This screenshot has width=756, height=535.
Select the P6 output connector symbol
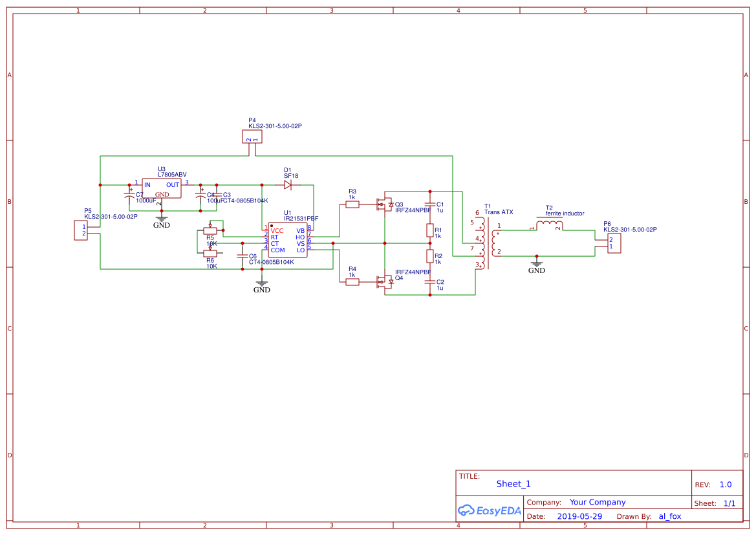[614, 243]
